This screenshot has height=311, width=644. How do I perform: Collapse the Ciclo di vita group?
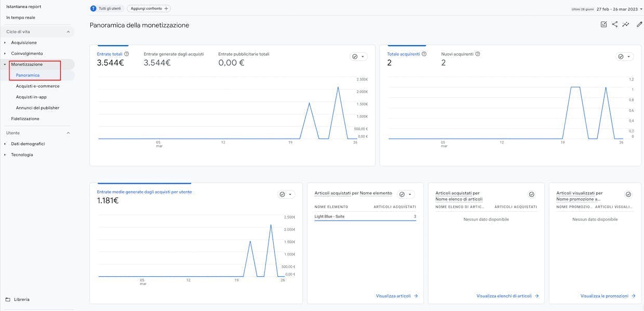(68, 32)
